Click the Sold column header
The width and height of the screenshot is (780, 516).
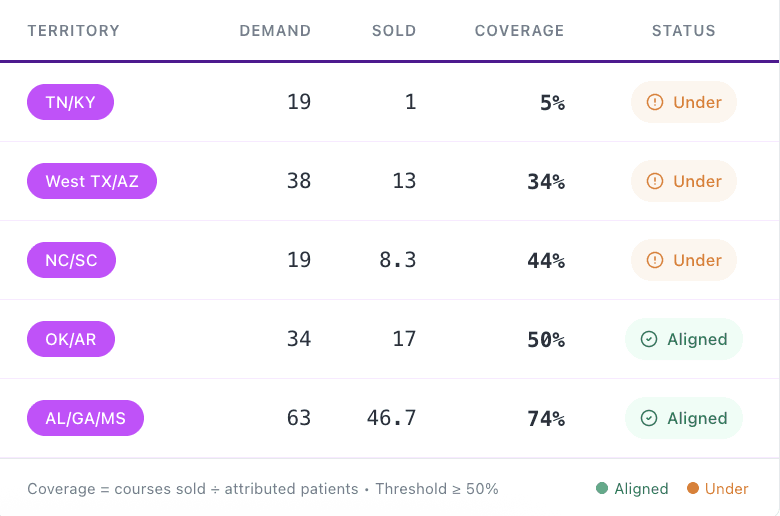[394, 31]
